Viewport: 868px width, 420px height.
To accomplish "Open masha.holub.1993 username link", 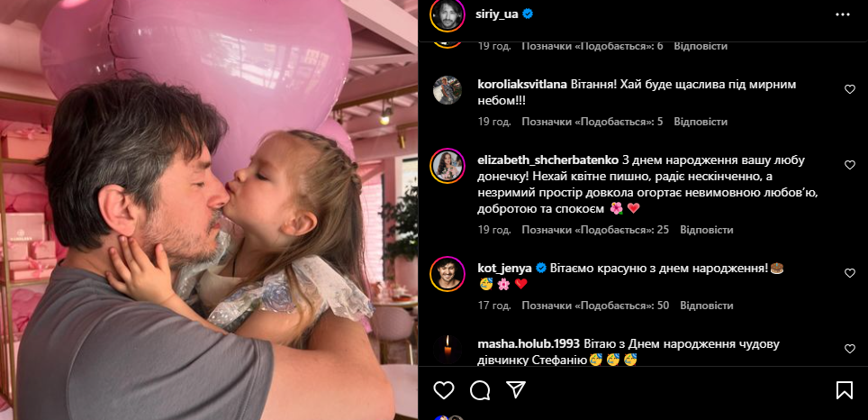I will 529,343.
